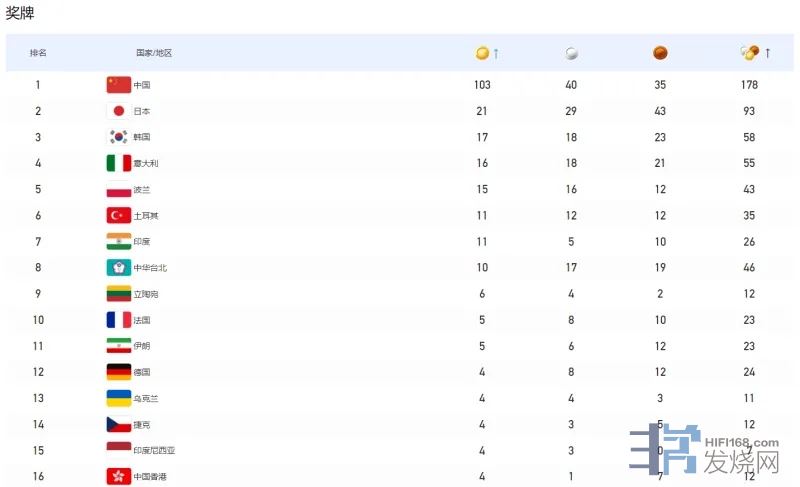Sort by gold medal arrow
The image size is (800, 487).
pos(496,53)
